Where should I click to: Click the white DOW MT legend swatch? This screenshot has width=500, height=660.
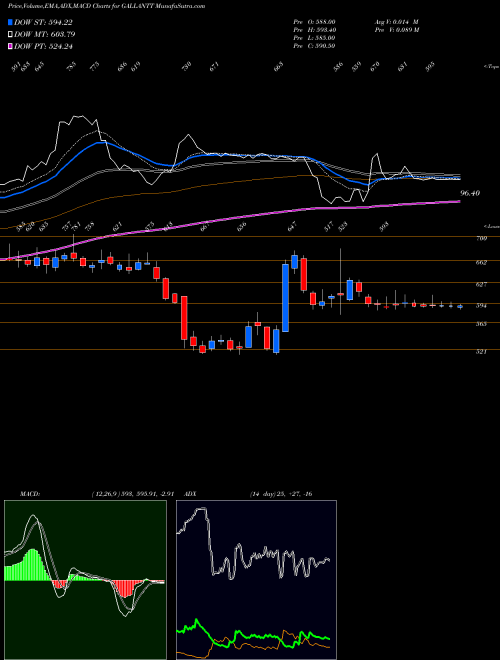[10, 34]
